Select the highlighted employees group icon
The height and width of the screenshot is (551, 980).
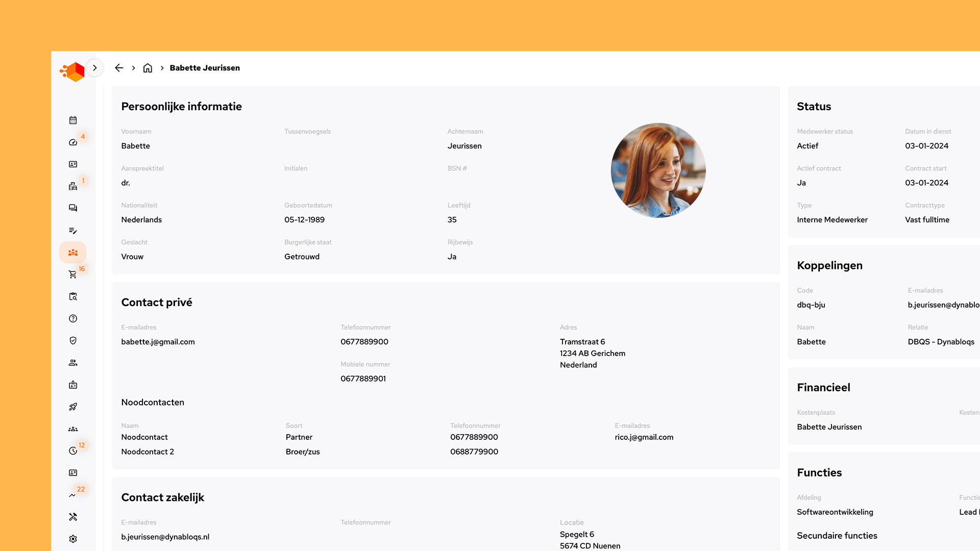73,253
